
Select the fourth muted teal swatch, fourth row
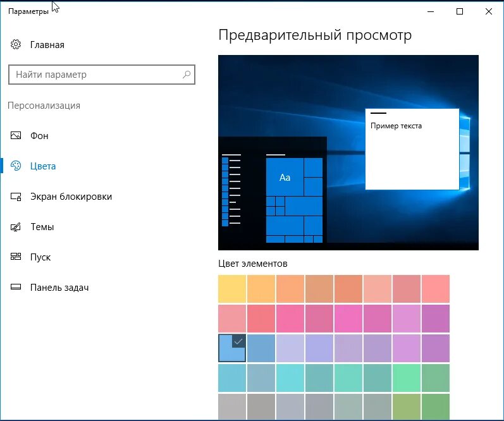[x=319, y=378]
